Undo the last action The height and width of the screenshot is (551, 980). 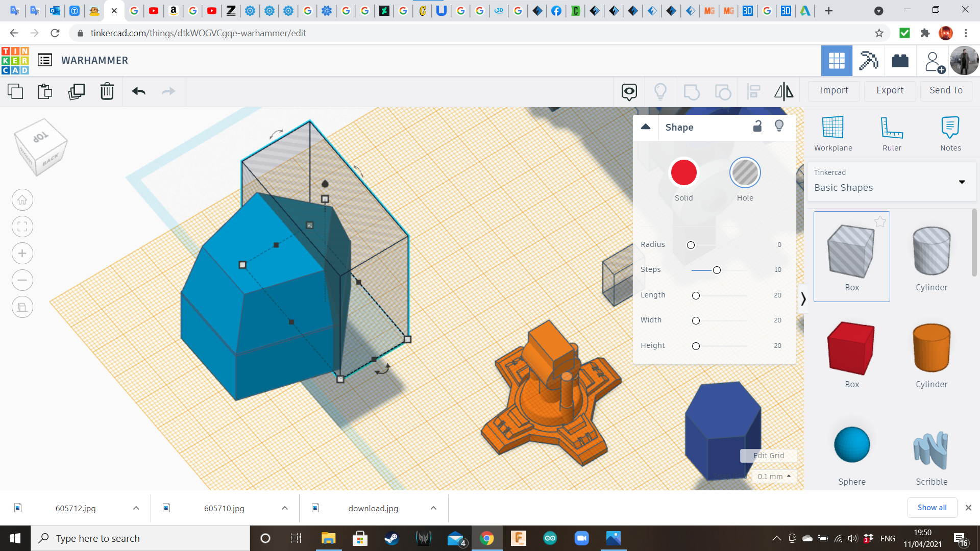tap(138, 92)
